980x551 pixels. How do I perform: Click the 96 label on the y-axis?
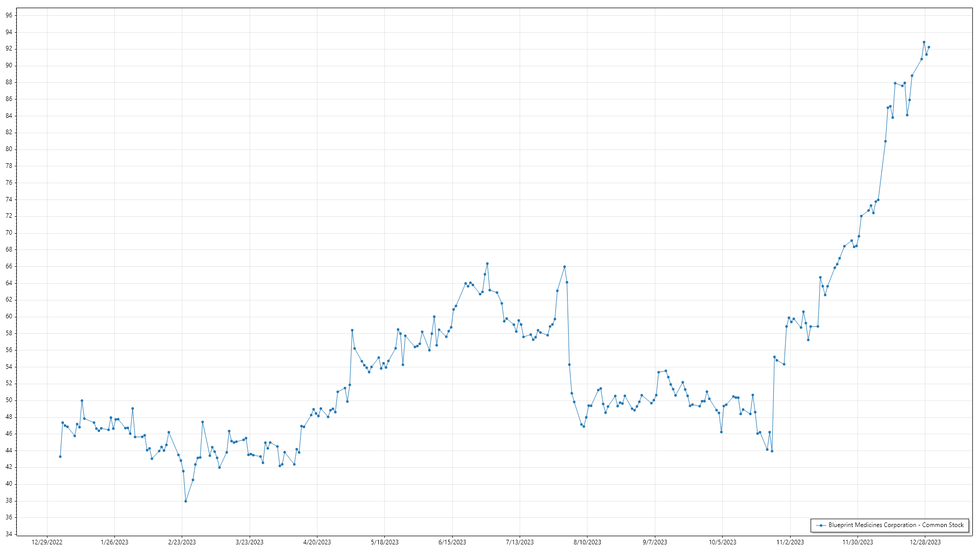[9, 15]
